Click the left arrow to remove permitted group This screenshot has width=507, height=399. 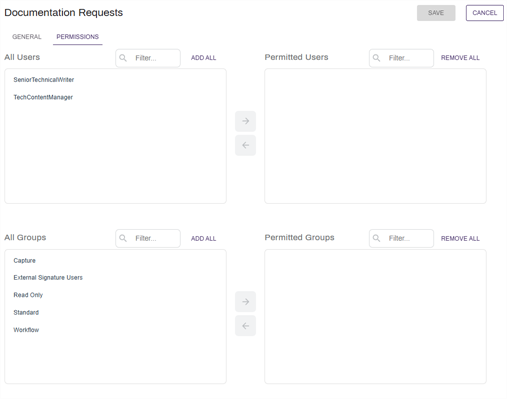click(x=245, y=326)
